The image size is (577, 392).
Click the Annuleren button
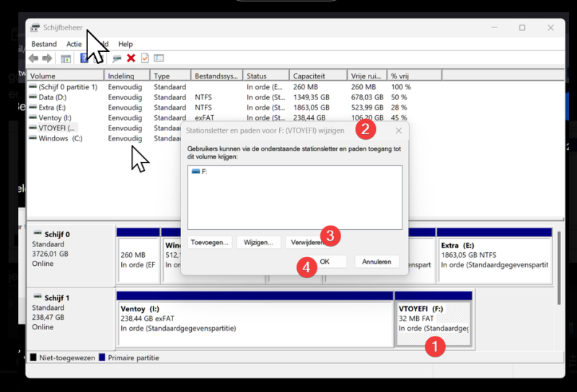pyautogui.click(x=376, y=262)
